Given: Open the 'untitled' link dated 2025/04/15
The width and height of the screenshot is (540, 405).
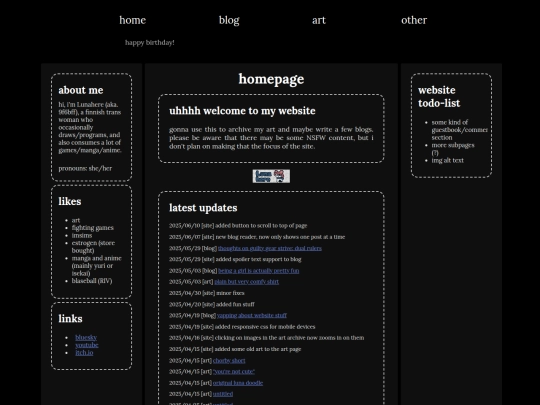Looking at the screenshot, I should tap(223, 394).
